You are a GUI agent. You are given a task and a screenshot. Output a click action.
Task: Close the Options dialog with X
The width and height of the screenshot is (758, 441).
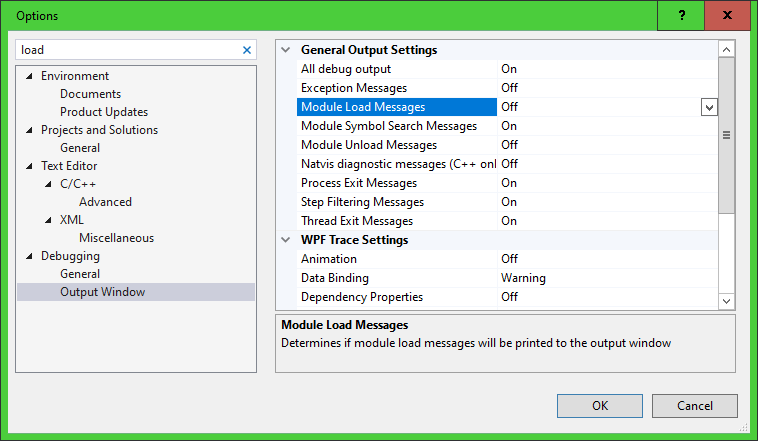(727, 15)
